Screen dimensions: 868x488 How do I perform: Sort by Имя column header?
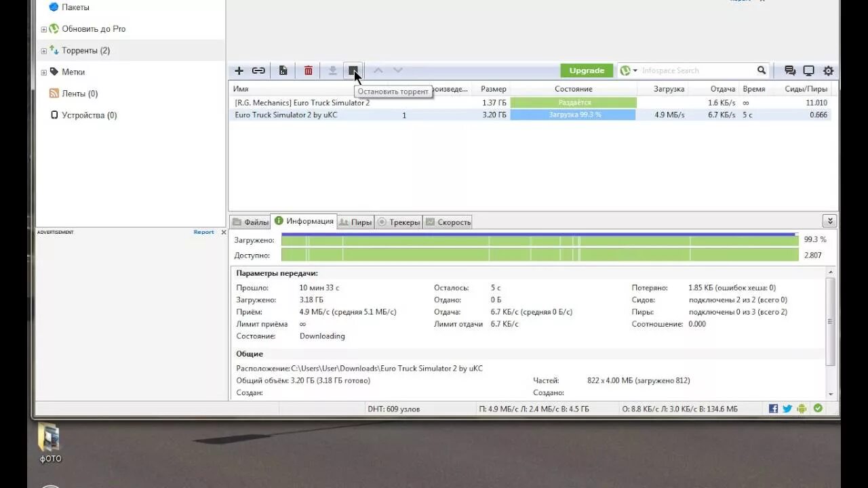(x=241, y=89)
